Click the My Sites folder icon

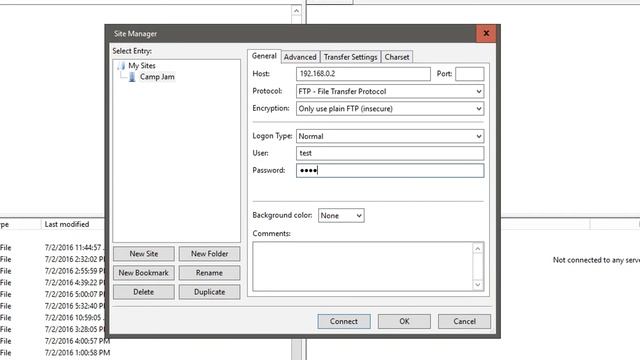[x=121, y=65]
